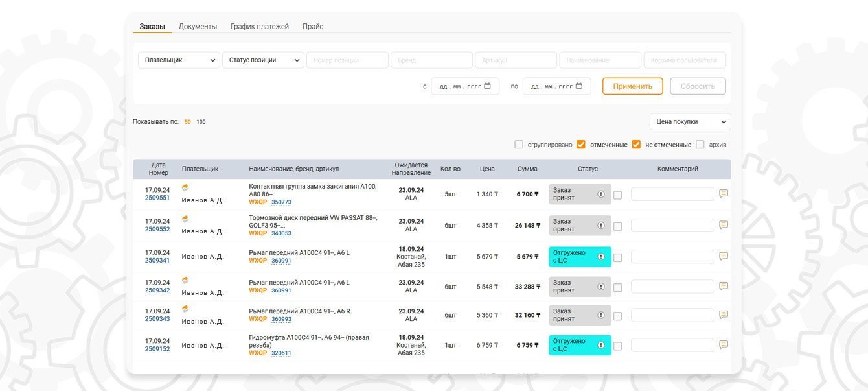
Task: Enable the сгруппировано checkbox
Action: (x=519, y=145)
